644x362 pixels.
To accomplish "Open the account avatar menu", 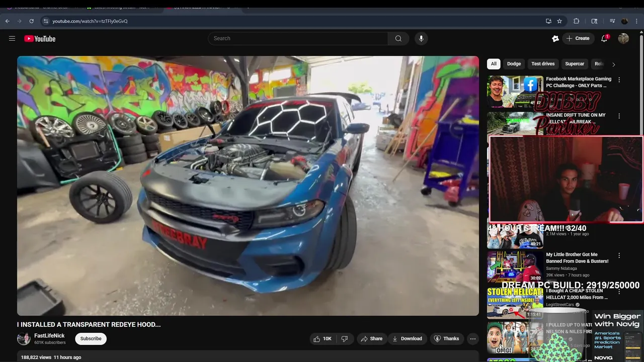I will click(x=623, y=39).
